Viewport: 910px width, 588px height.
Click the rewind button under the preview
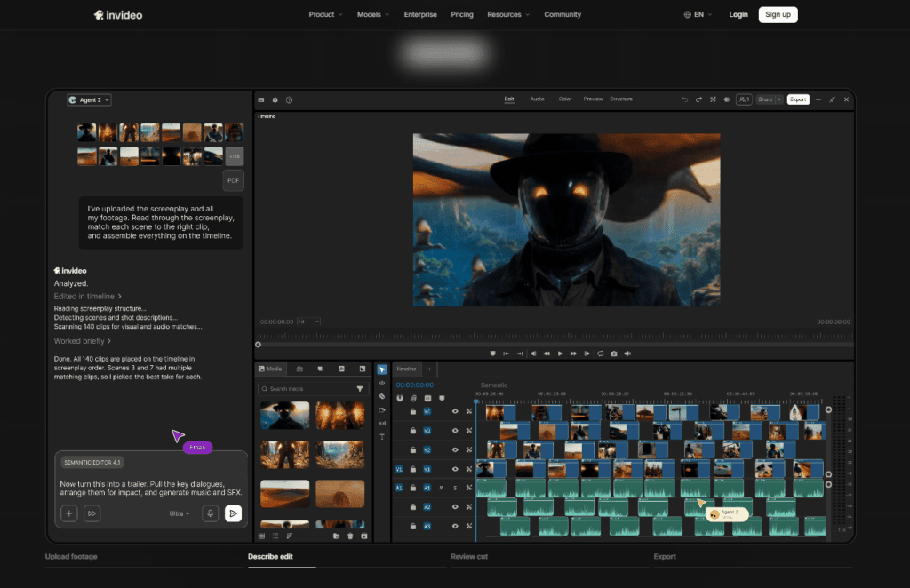547,354
